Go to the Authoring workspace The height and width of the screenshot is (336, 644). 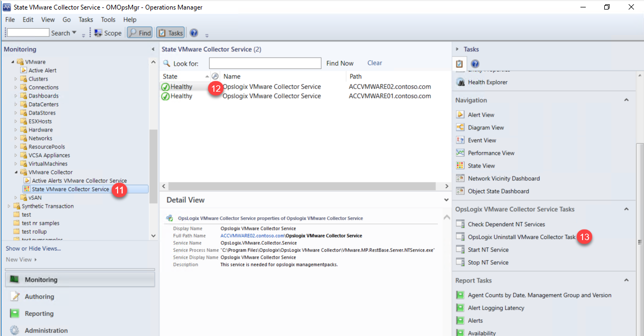(x=39, y=297)
